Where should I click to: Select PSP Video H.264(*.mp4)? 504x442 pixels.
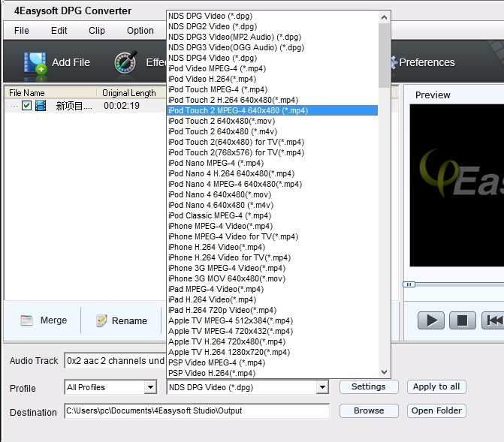click(272, 373)
